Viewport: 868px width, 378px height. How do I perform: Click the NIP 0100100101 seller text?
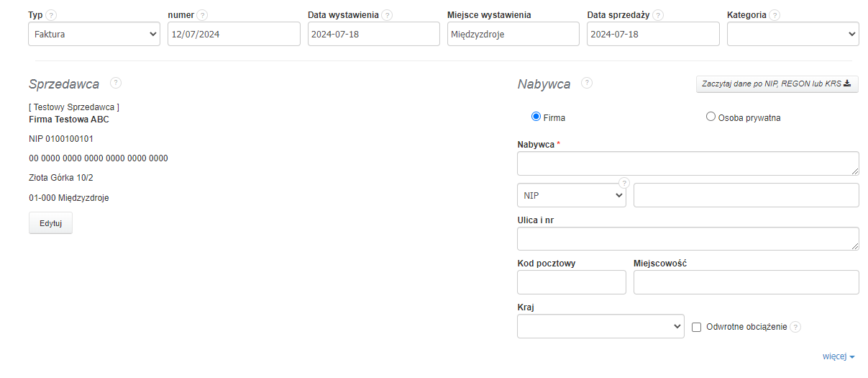pyautogui.click(x=61, y=139)
